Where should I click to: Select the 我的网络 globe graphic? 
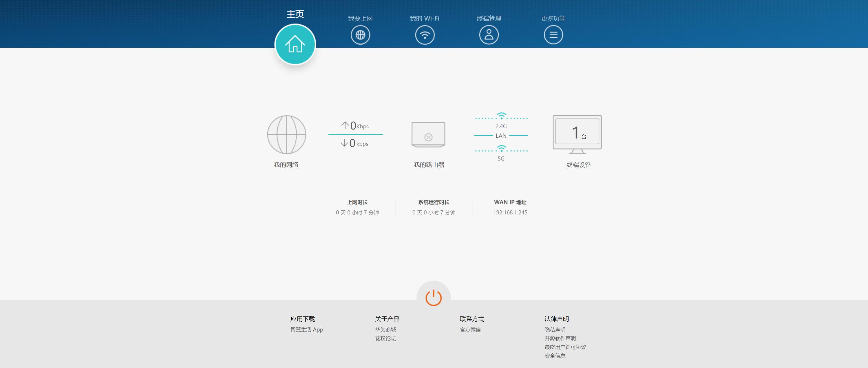point(287,134)
